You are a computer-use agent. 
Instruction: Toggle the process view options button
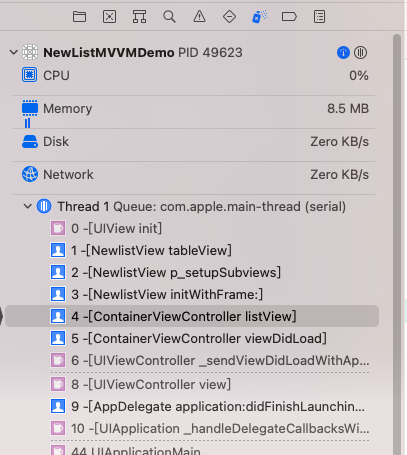point(360,53)
